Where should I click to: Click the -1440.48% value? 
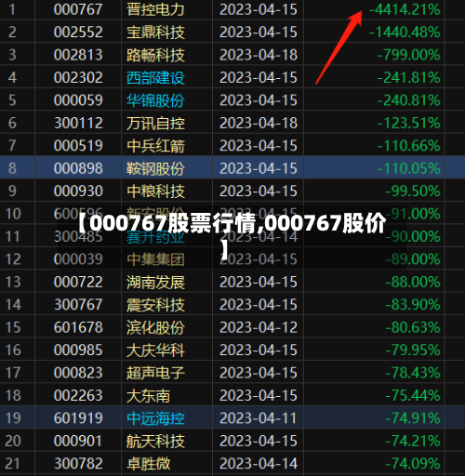click(x=405, y=32)
